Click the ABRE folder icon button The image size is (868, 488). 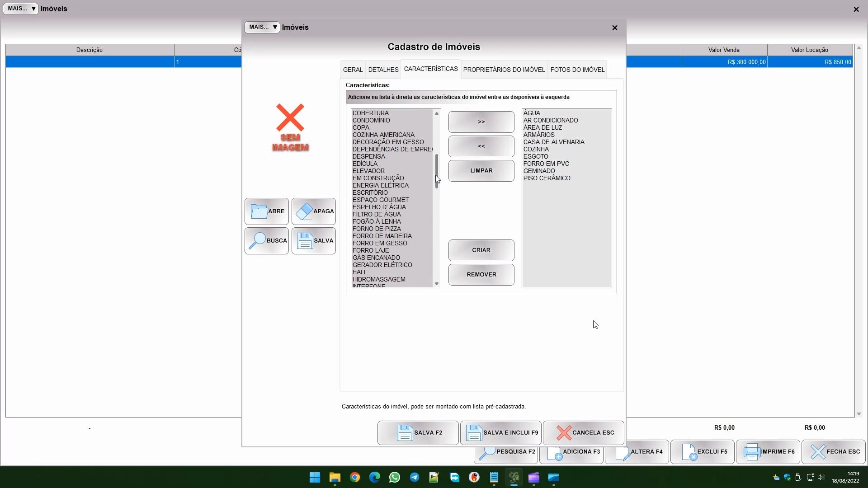tap(266, 211)
